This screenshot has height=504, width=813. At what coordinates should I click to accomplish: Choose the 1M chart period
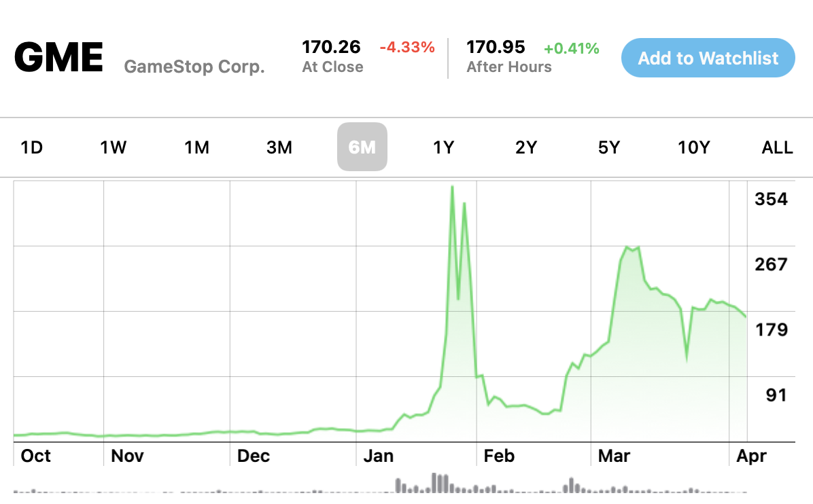tap(196, 147)
